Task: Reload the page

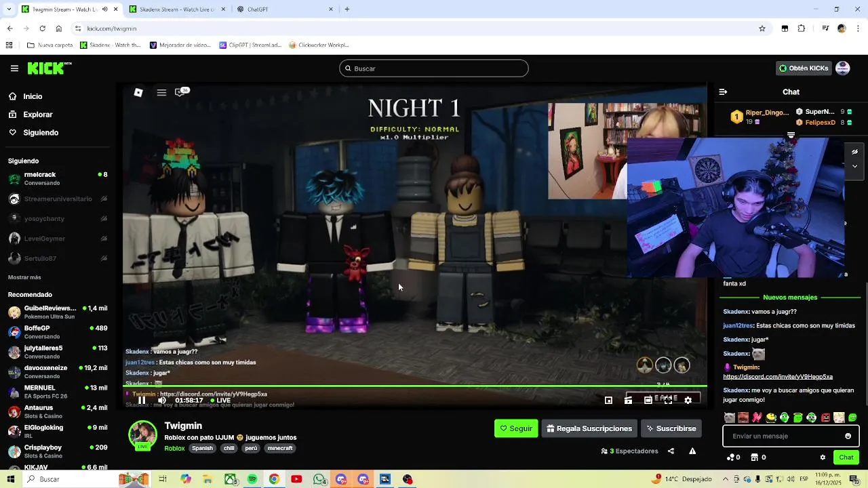Action: (42, 28)
